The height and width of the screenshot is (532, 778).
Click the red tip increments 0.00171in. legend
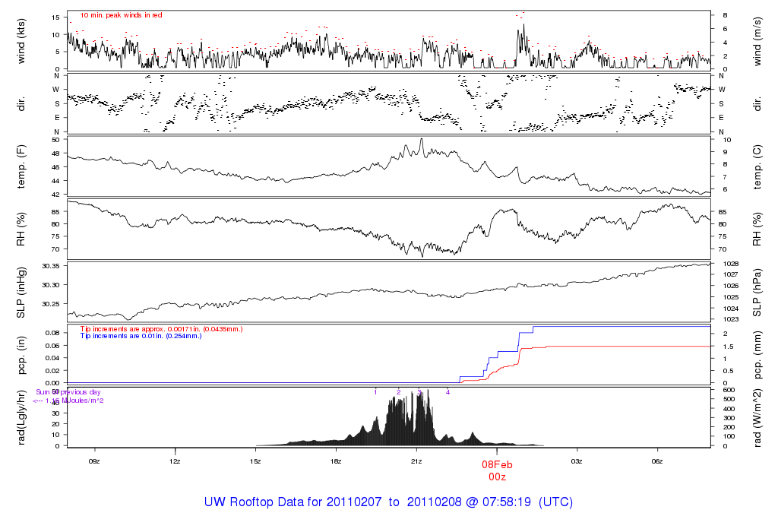[x=161, y=329]
